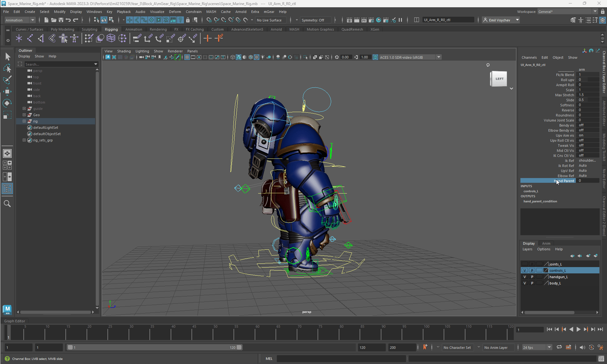This screenshot has height=364, width=607.
Task: Open the IK Handle tool from the shelf
Action: 30,38
